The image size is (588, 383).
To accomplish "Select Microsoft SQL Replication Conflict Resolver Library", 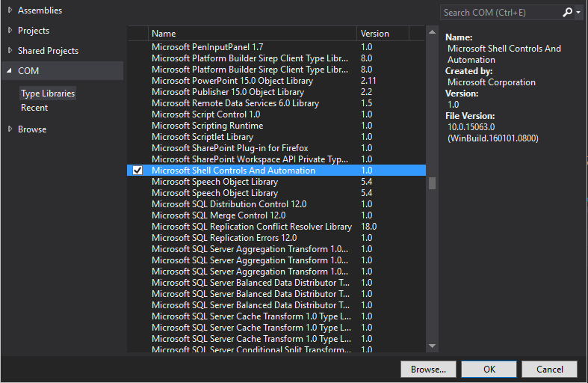I will [x=276, y=227].
